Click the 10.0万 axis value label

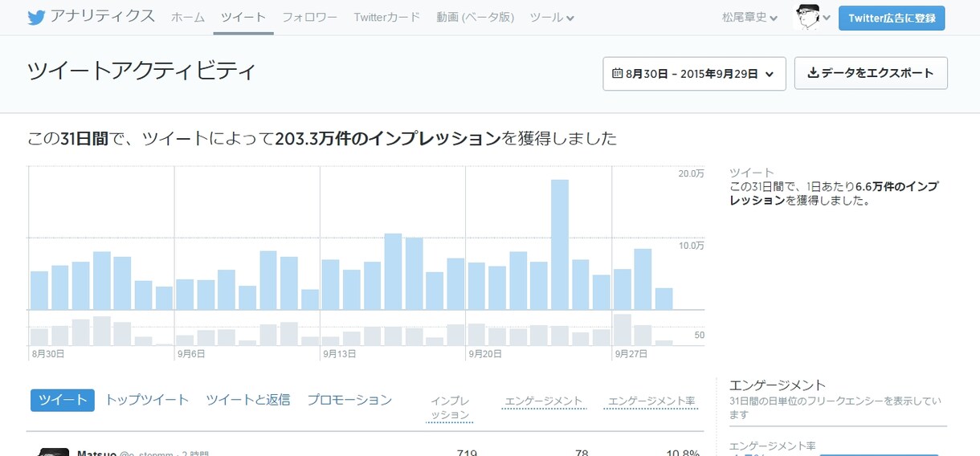tap(691, 245)
